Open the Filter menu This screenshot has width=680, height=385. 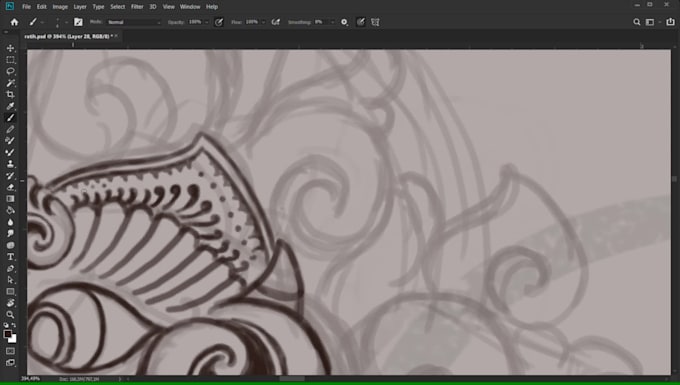(x=137, y=7)
